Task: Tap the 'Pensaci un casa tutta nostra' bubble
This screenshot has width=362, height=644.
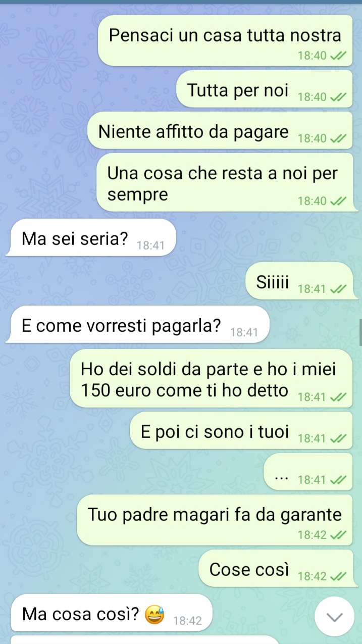Action: pyautogui.click(x=225, y=41)
